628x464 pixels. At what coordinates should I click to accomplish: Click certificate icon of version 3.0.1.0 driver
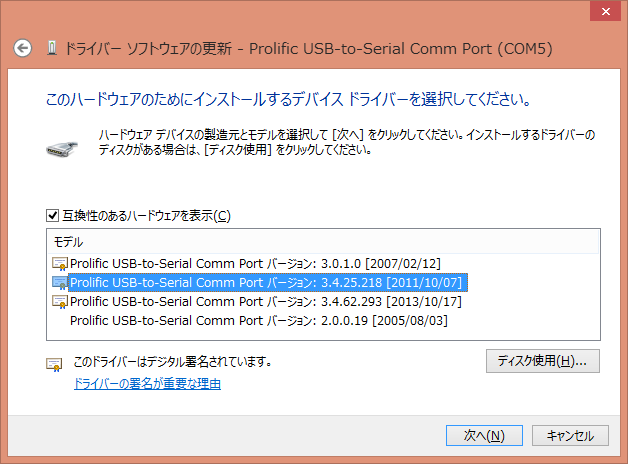[60, 263]
